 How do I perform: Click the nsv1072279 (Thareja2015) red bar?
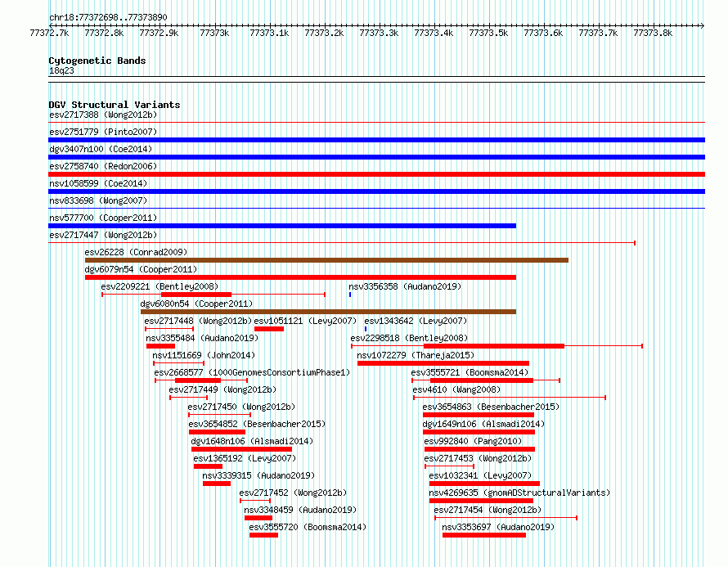(443, 363)
